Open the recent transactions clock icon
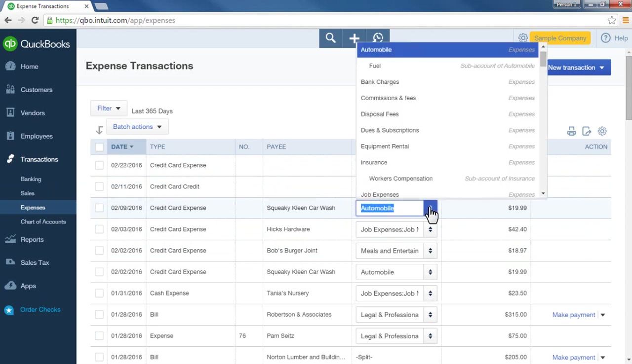 point(378,38)
